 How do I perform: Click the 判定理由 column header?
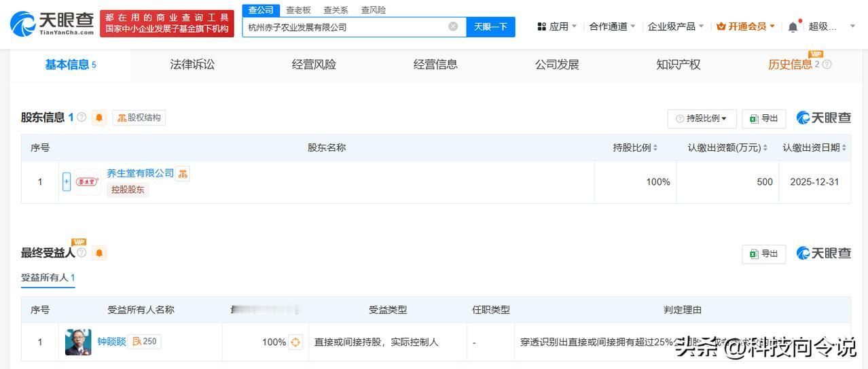tap(683, 309)
